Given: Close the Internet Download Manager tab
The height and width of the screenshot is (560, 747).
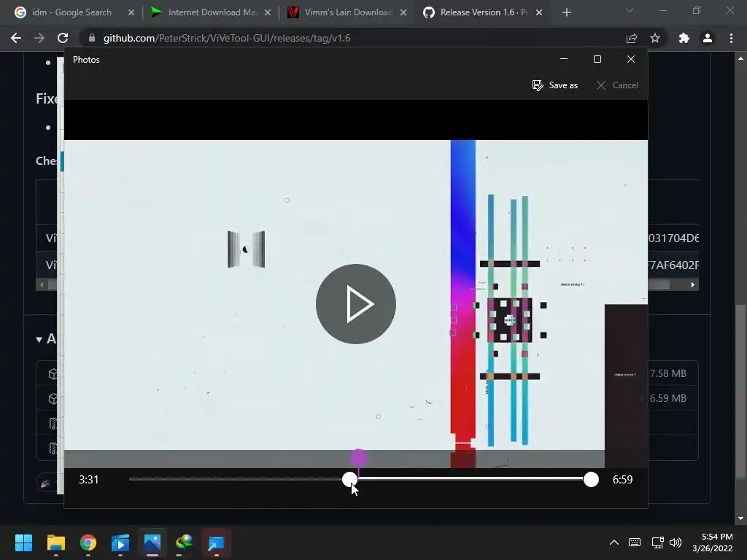Looking at the screenshot, I should point(268,13).
